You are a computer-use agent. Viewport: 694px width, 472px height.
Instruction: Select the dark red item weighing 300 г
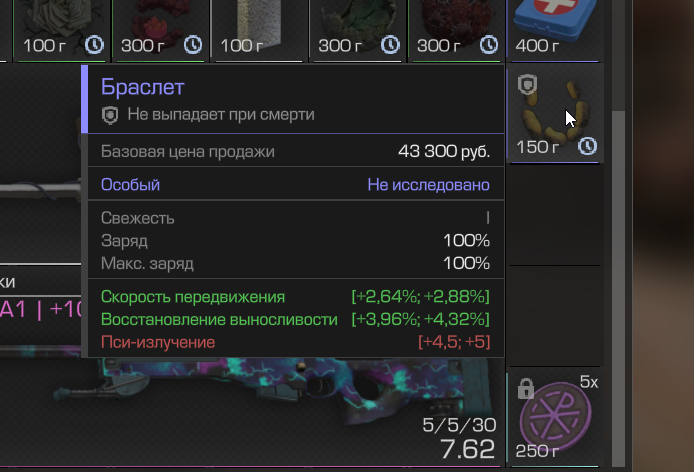454,30
